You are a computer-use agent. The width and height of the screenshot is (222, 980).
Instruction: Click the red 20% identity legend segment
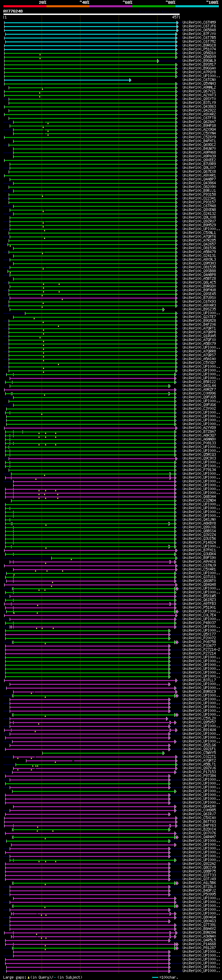click(25, 6)
